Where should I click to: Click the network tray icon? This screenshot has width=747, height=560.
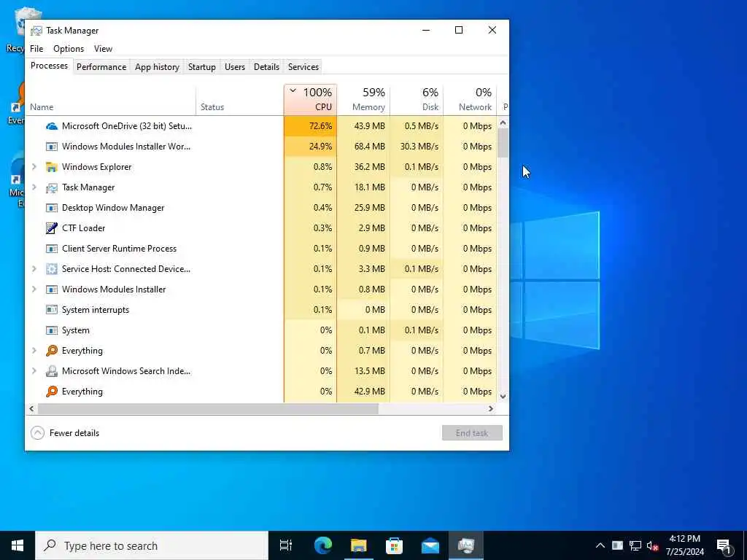point(635,545)
